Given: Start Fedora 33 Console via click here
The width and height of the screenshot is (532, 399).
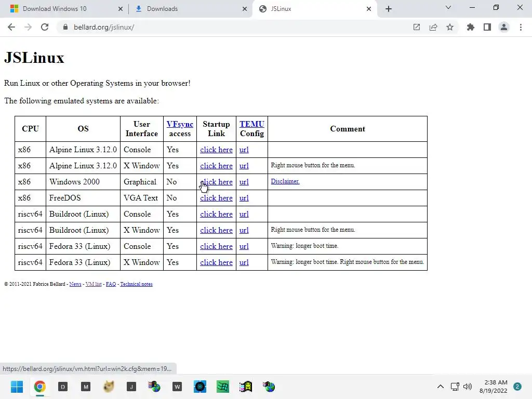Looking at the screenshot, I should point(216,246).
